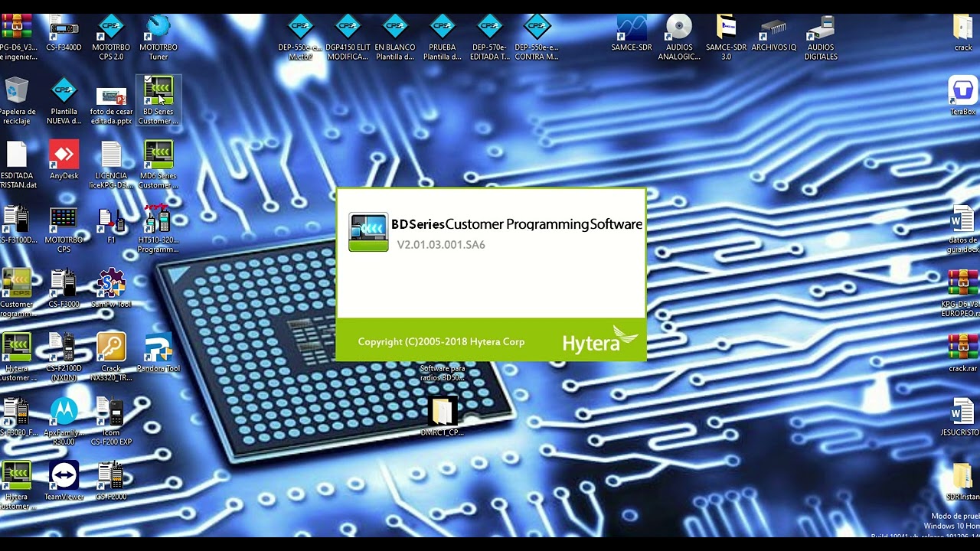Click version text V2.01.03.001.SA6
This screenshot has width=980, height=551.
coord(441,245)
